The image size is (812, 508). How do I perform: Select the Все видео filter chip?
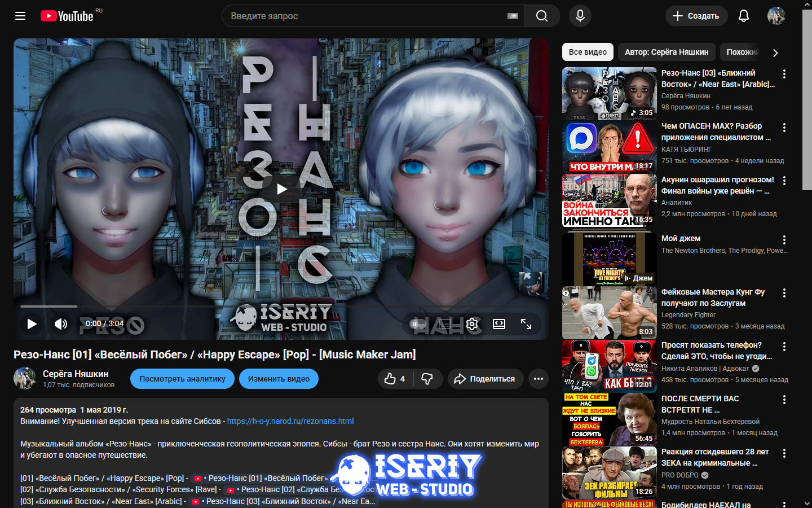pos(588,52)
